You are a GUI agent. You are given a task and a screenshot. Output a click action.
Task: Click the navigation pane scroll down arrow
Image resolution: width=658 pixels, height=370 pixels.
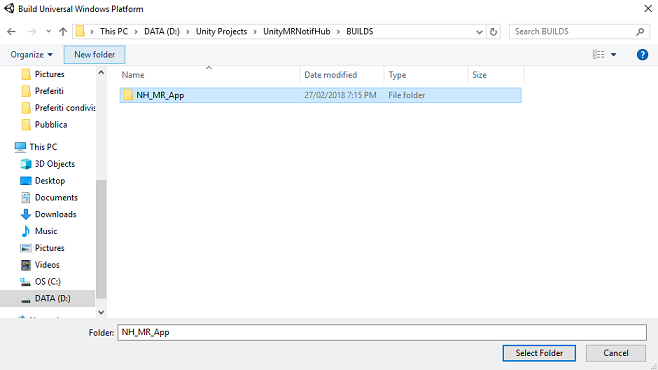101,312
